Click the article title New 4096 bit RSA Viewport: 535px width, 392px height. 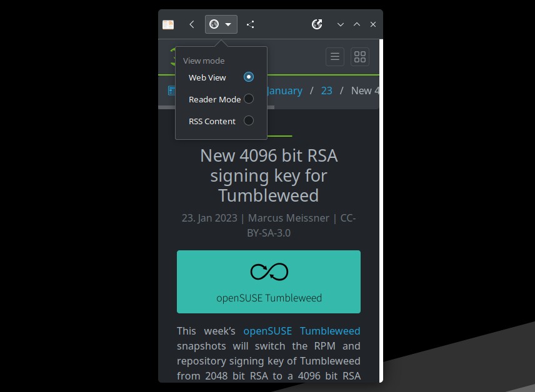[269, 175]
